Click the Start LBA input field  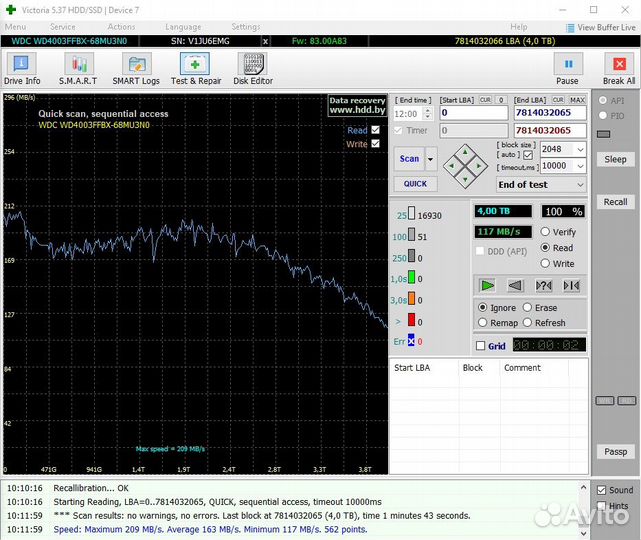tap(474, 113)
